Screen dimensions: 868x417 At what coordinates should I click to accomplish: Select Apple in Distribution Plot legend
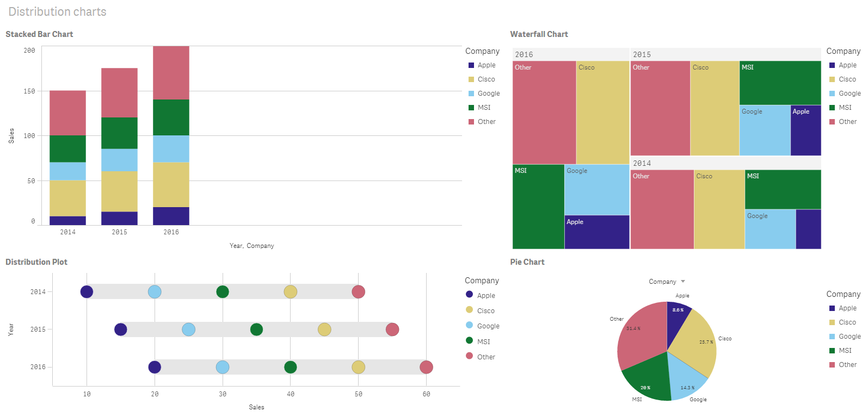(481, 295)
